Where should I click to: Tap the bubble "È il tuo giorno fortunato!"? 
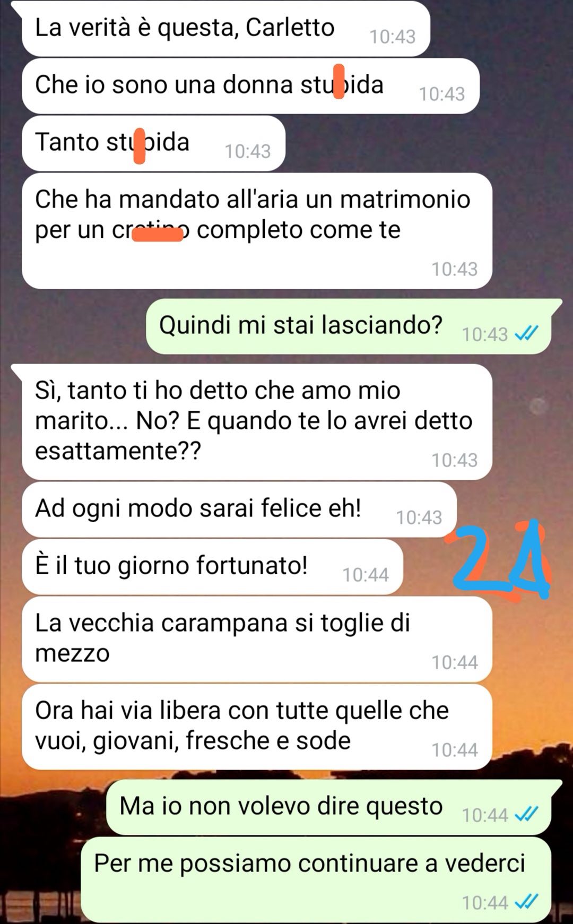(212, 567)
